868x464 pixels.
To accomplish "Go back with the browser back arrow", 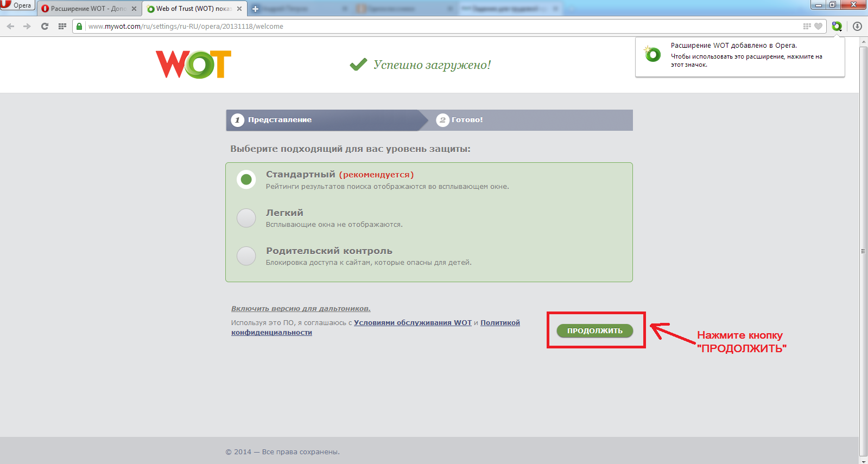I will pyautogui.click(x=10, y=26).
